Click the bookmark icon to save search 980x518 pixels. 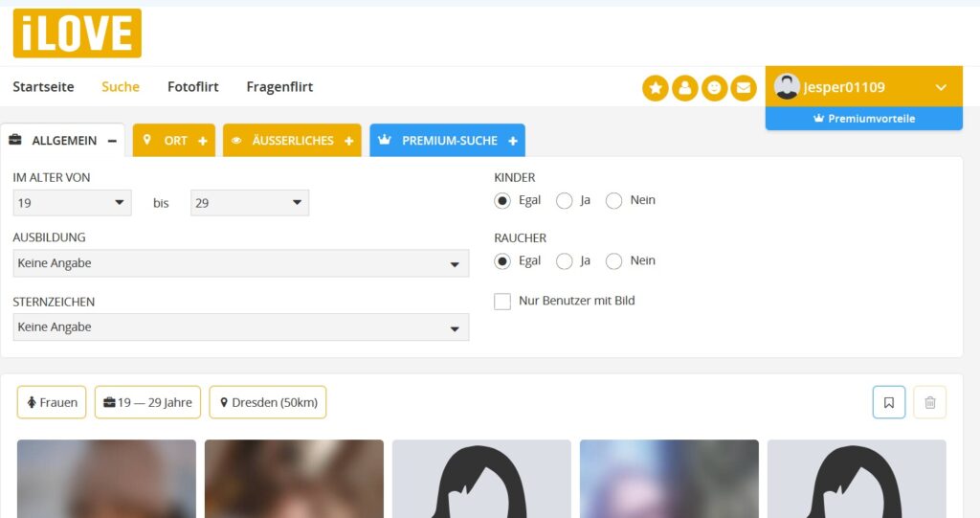tap(889, 402)
